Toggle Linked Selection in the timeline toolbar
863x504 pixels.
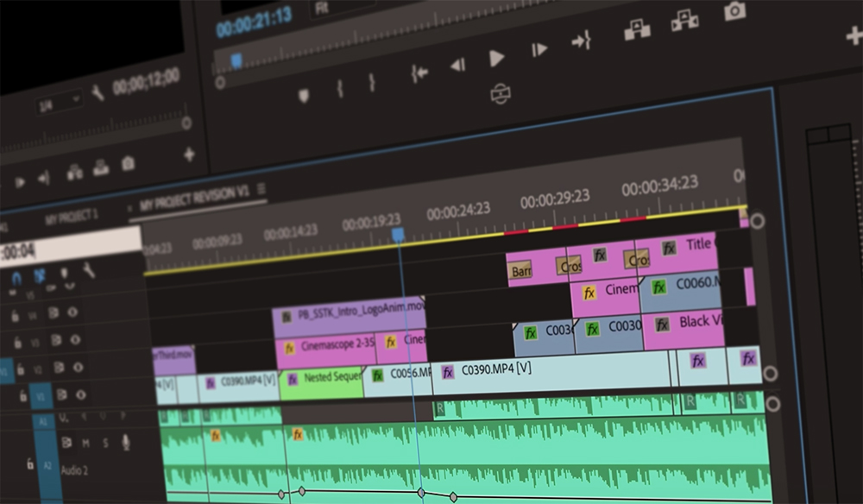point(40,275)
